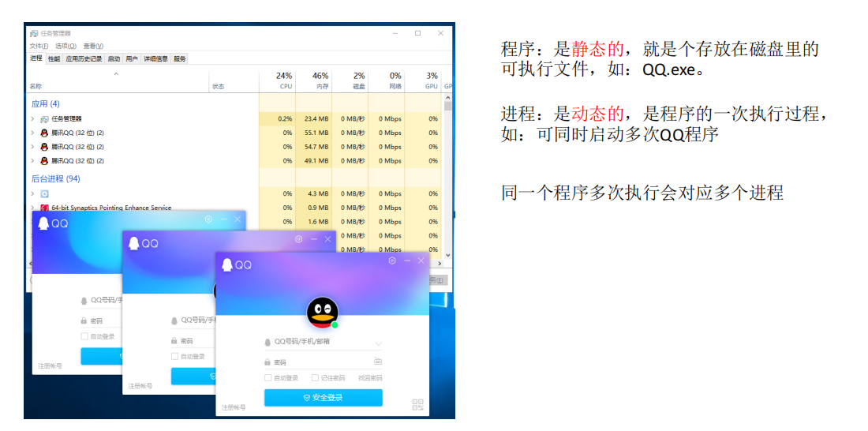Screen dimensions: 868x431
Task: Click gear icon of the 4.3 MB process
Action: (44, 194)
